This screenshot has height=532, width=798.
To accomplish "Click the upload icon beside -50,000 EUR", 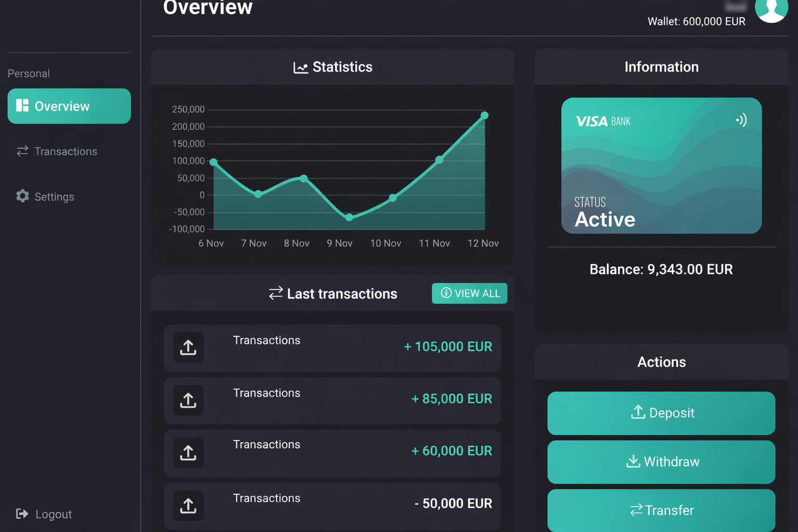I will (188, 505).
